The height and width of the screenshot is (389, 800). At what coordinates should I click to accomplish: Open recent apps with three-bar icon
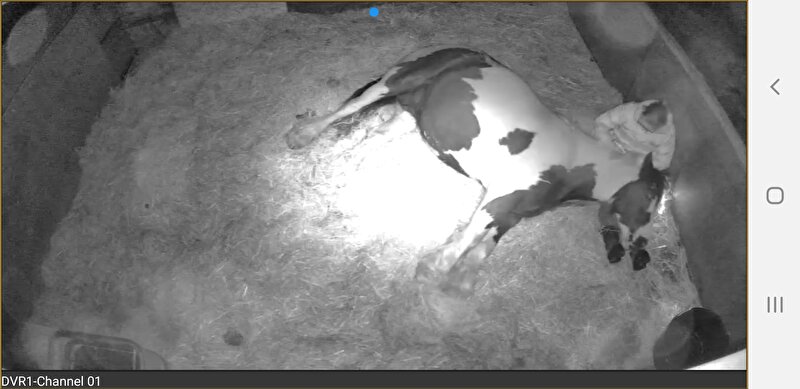pyautogui.click(x=774, y=305)
